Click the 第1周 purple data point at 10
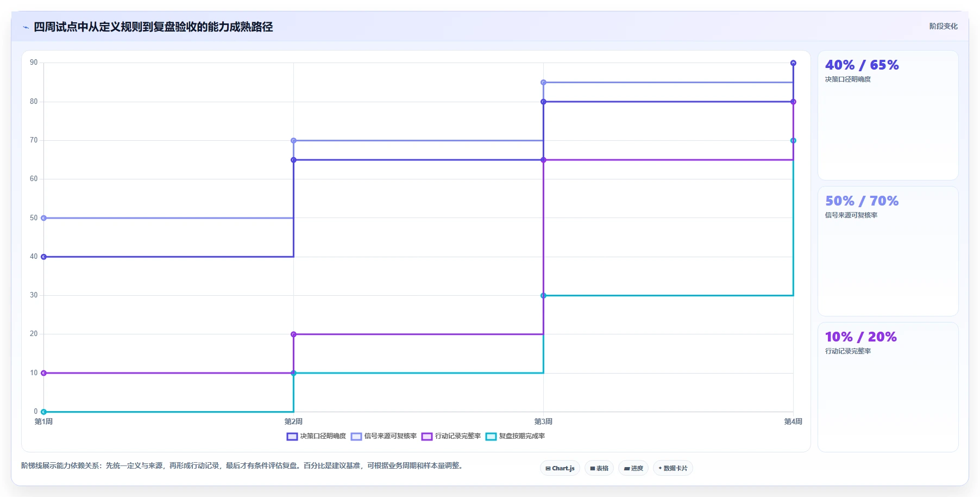 (44, 373)
